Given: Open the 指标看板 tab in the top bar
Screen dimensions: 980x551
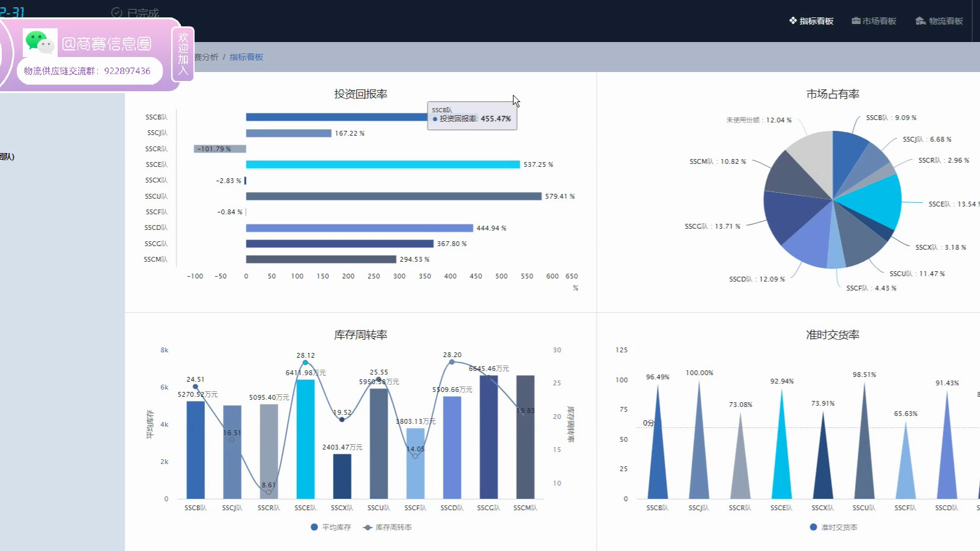Looking at the screenshot, I should tap(811, 21).
